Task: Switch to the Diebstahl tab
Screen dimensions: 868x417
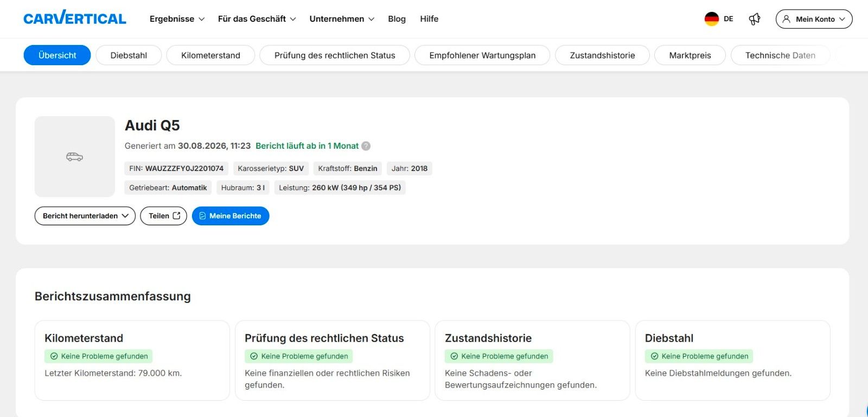Action: pyautogui.click(x=129, y=55)
